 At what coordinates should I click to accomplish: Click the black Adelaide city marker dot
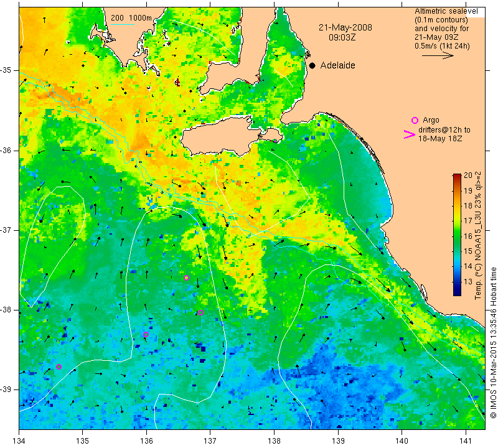coord(312,65)
